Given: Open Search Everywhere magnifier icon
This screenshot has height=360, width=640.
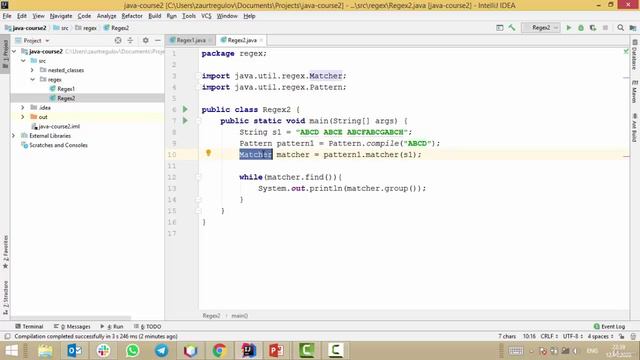Looking at the screenshot, I should [620, 28].
